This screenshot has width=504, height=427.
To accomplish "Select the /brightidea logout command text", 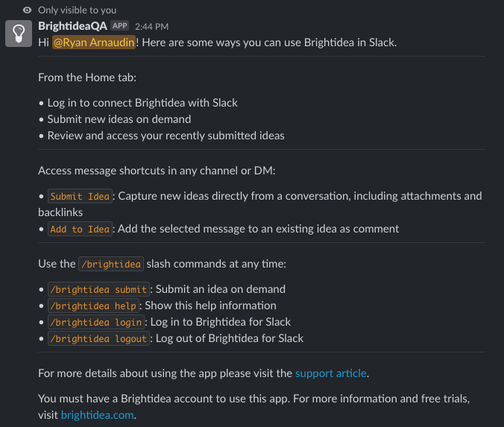I will (x=98, y=338).
